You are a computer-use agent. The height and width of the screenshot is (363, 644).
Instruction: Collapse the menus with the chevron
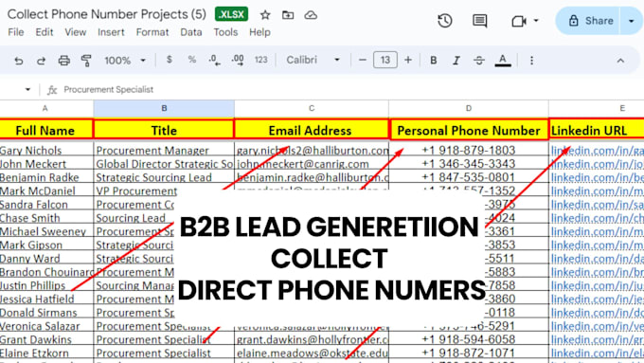coord(620,61)
